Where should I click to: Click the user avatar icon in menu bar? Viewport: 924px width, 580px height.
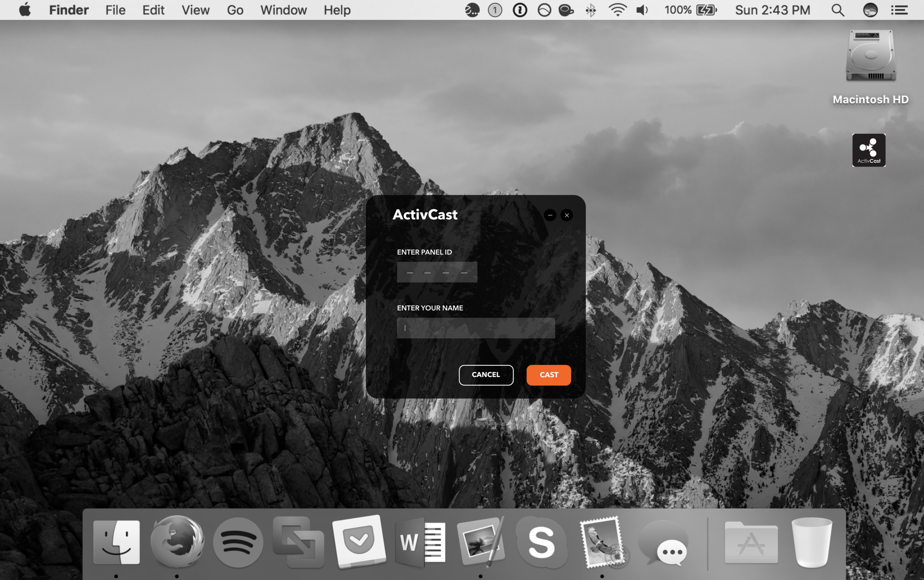(x=870, y=10)
